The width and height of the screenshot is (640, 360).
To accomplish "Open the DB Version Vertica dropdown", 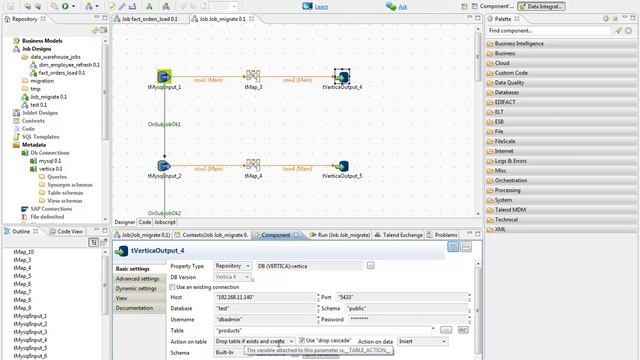I will coord(232,277).
